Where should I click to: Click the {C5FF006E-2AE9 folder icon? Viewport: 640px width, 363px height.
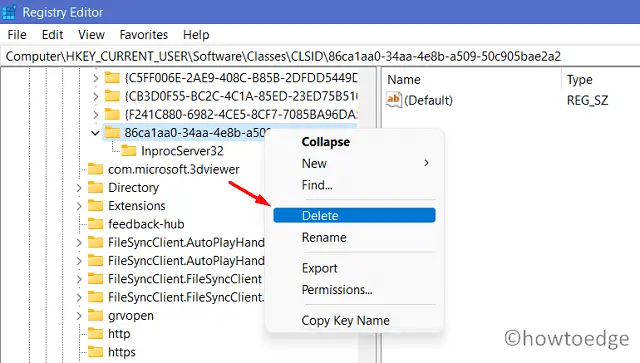[x=112, y=77]
